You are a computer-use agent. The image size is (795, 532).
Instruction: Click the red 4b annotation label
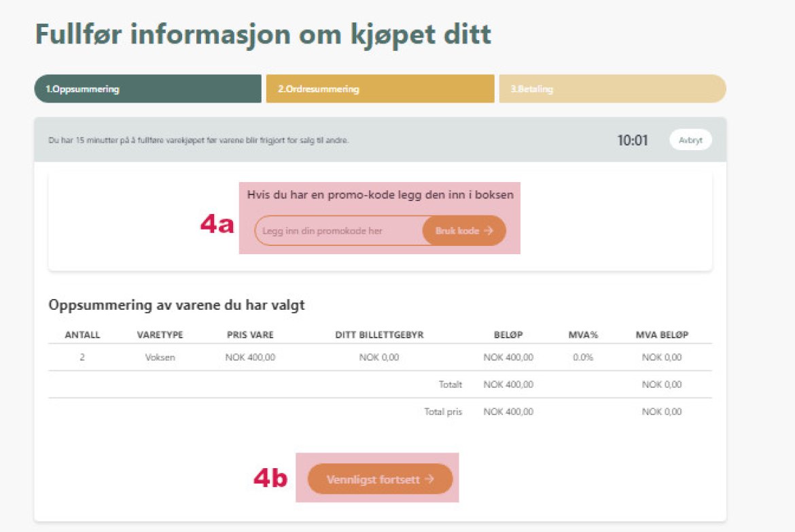[270, 478]
